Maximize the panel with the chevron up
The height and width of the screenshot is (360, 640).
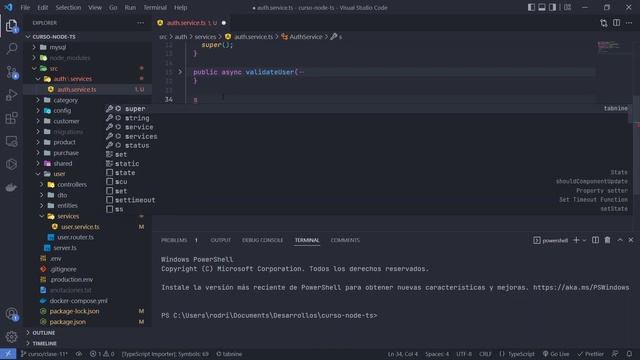tap(620, 240)
